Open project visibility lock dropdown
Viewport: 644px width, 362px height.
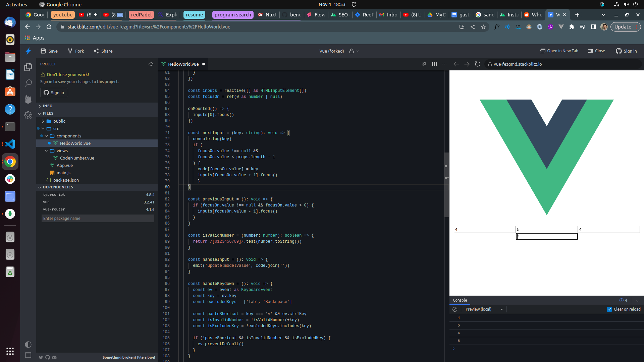[354, 51]
